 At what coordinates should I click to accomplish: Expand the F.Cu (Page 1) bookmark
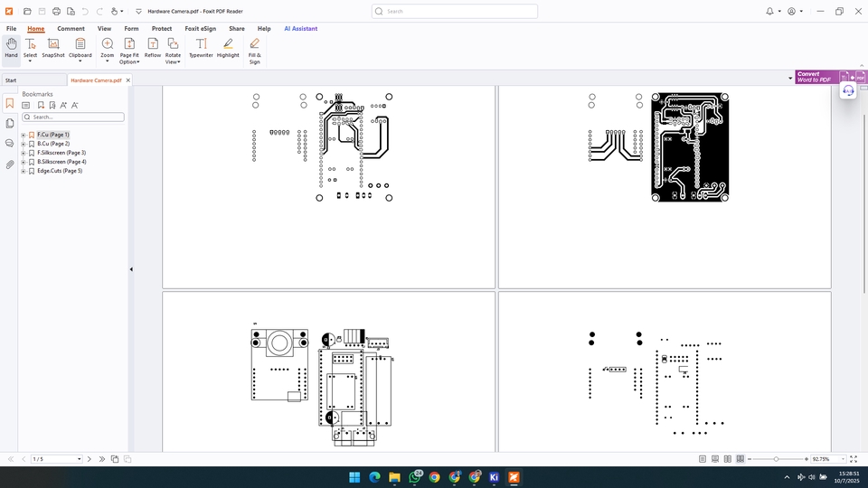[23, 135]
